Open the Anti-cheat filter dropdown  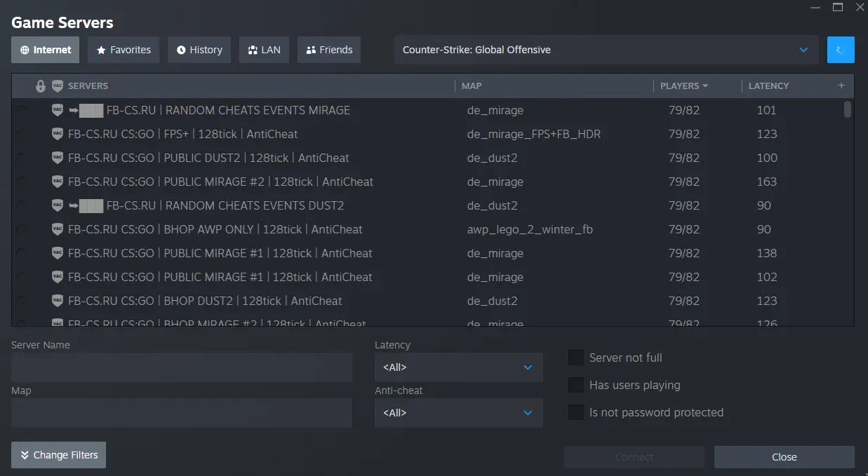tap(459, 413)
